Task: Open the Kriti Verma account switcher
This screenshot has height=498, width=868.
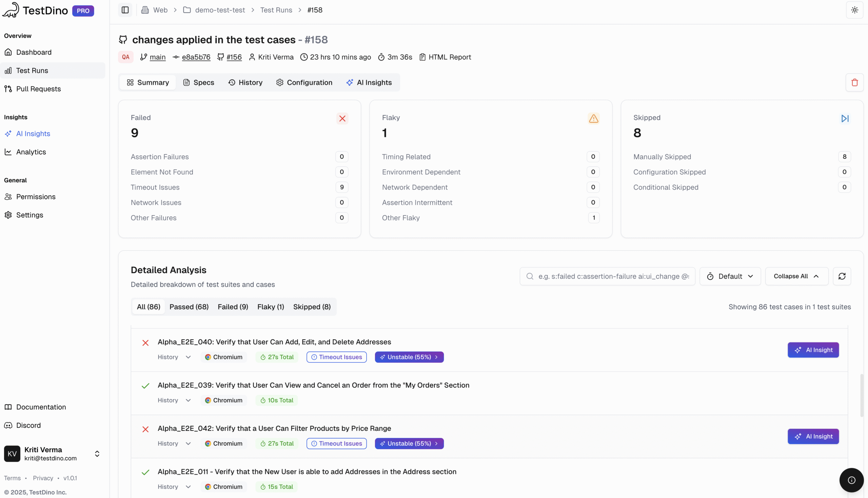Action: click(97, 454)
